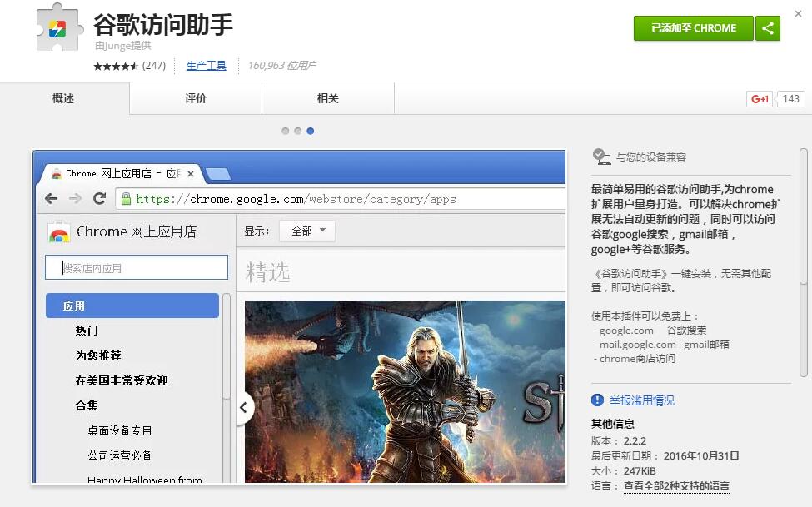812x507 pixels.
Task: Switch to the 概述 tab
Action: (63, 98)
